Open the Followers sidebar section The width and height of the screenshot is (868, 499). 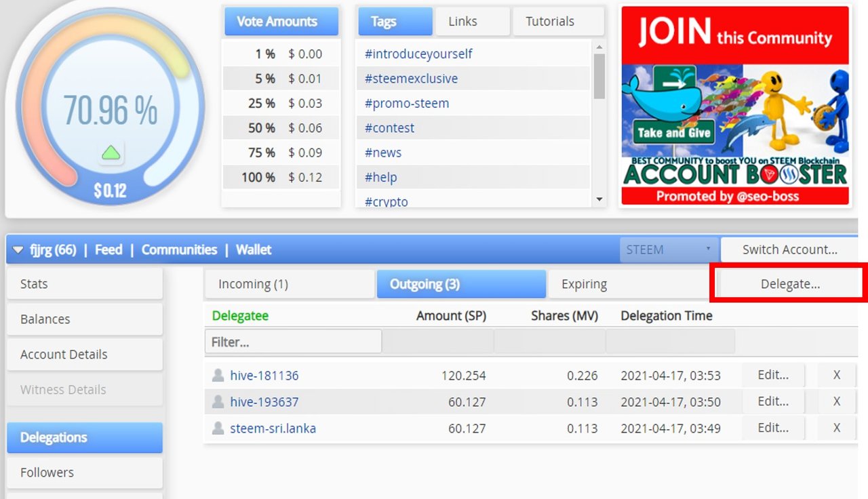[85, 473]
